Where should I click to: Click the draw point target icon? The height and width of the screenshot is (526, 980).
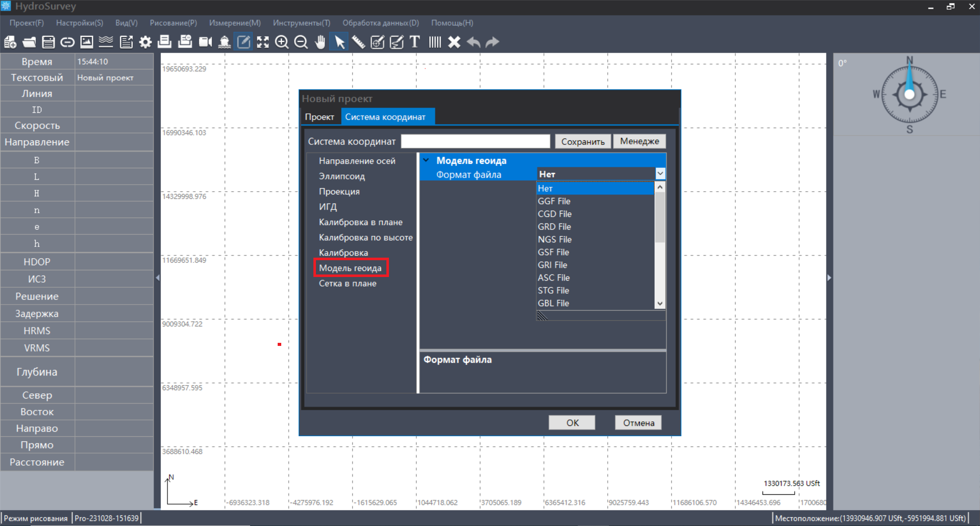[x=377, y=42]
